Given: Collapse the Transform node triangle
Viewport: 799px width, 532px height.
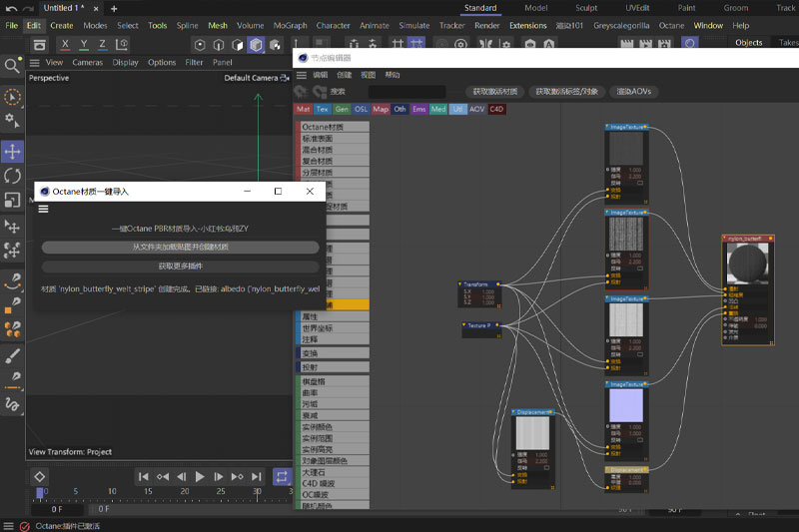Looking at the screenshot, I should tap(460, 284).
